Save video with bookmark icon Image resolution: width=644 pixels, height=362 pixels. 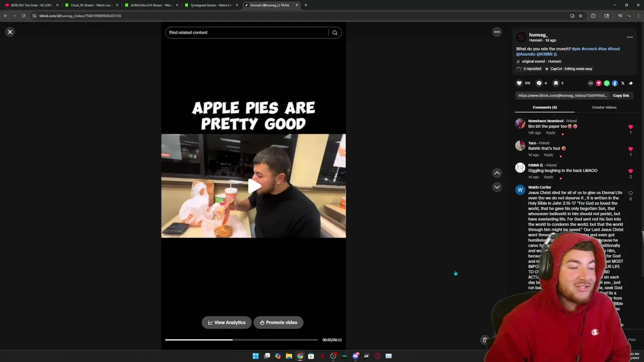[x=556, y=83]
